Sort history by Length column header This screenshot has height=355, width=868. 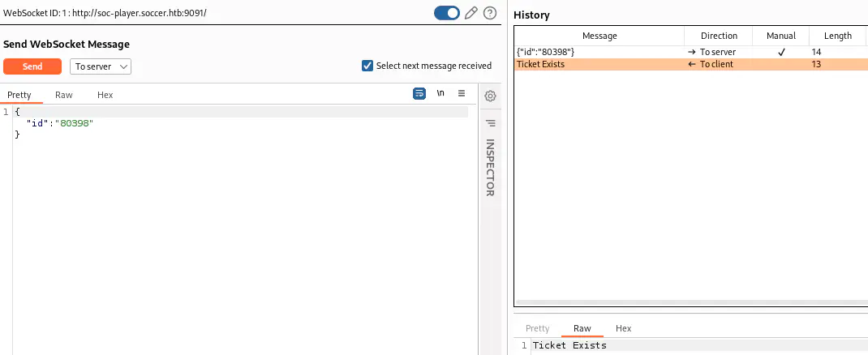click(x=838, y=36)
